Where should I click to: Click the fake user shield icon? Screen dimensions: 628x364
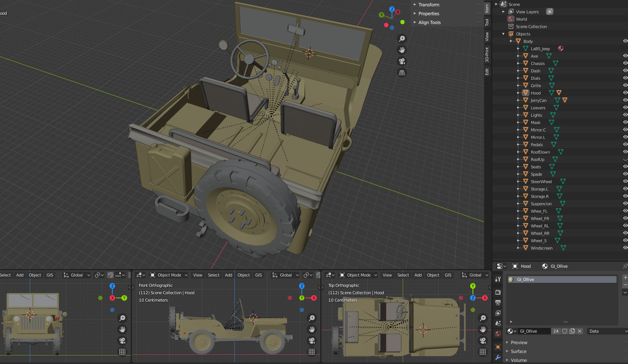click(565, 331)
